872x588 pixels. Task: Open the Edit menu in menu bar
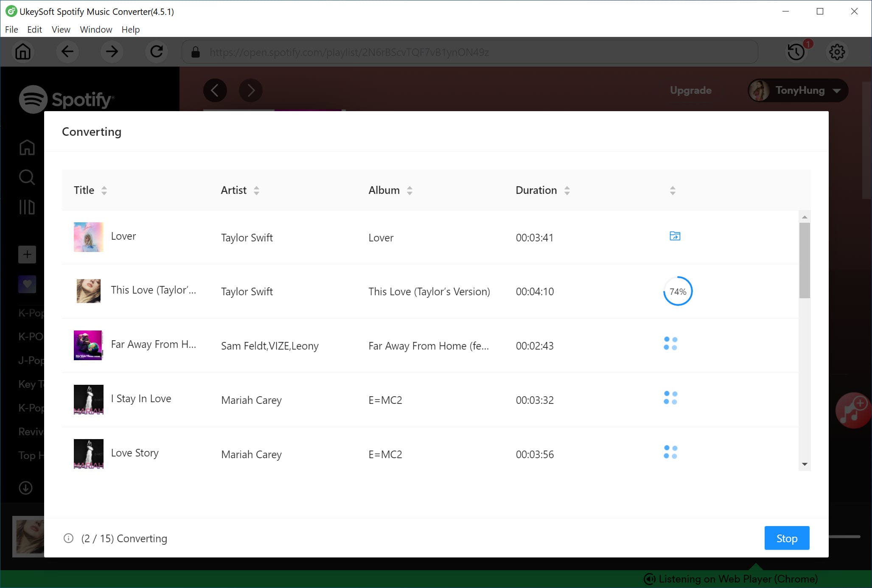[34, 30]
